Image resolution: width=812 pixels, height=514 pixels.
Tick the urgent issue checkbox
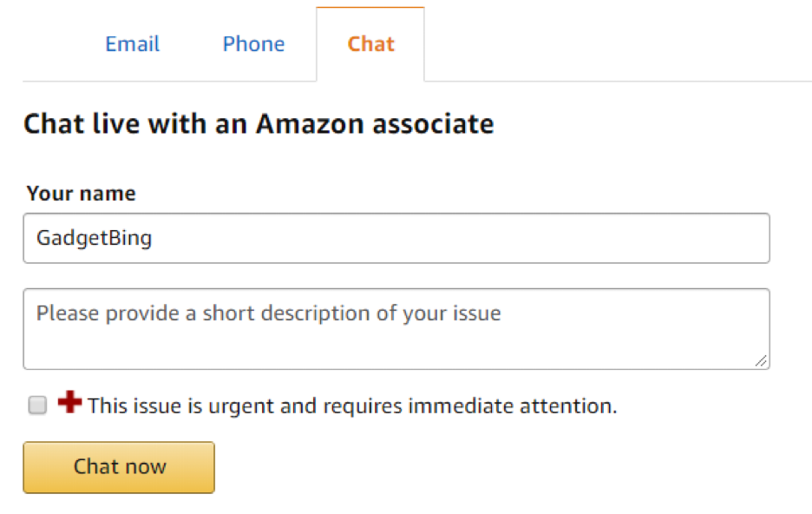37,405
